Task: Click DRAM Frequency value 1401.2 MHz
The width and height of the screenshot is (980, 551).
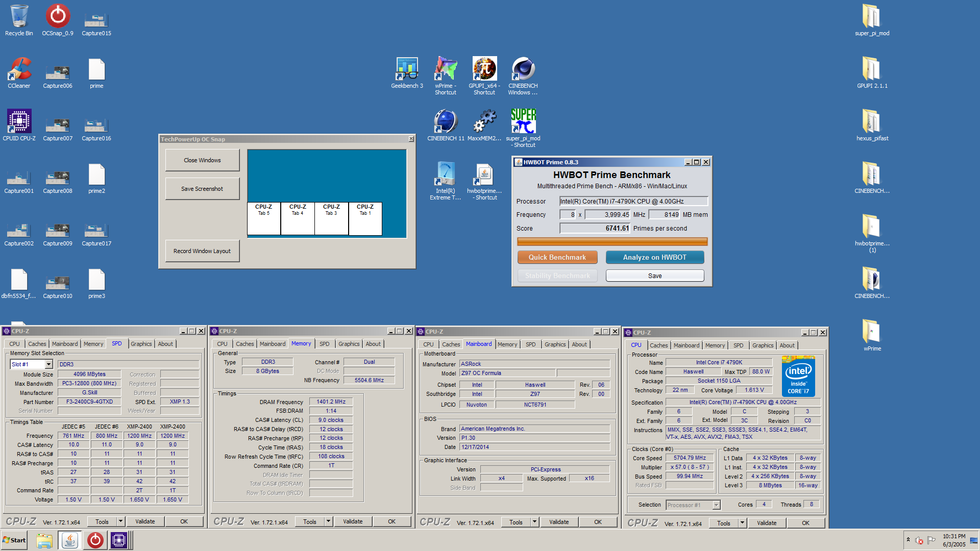Action: (331, 402)
